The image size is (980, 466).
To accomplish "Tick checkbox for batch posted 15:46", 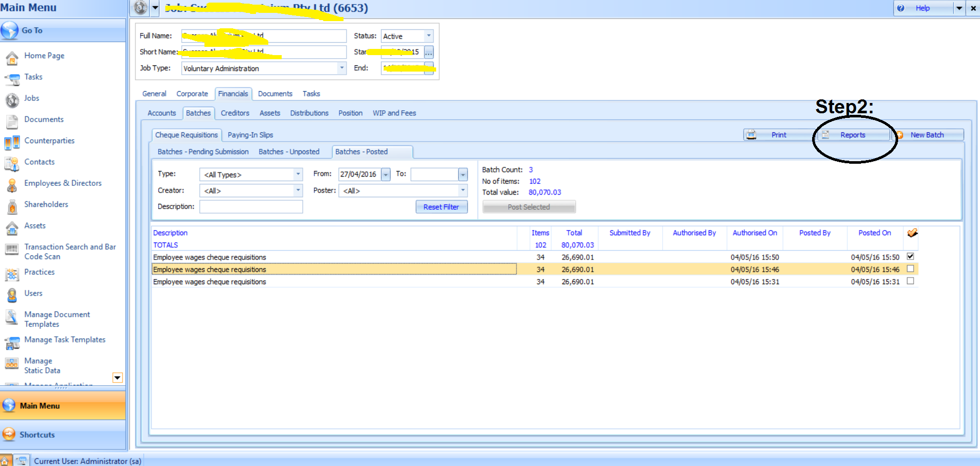I will click(910, 269).
